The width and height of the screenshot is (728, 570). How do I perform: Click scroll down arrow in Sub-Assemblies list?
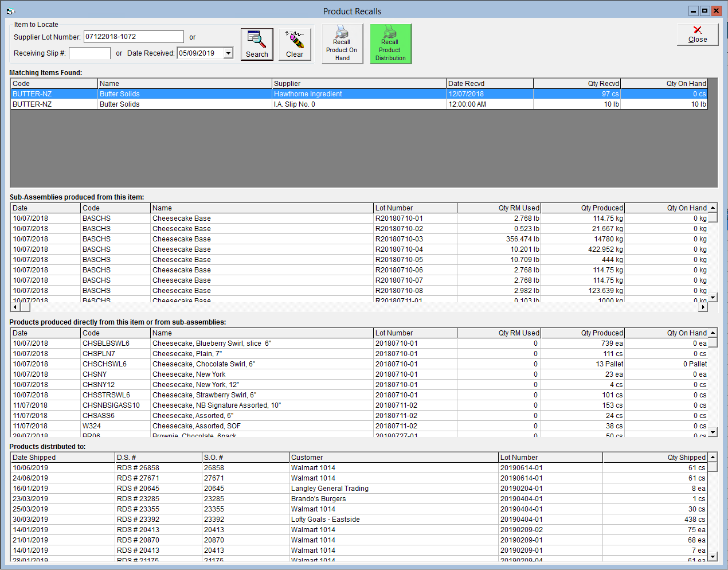coord(713,298)
